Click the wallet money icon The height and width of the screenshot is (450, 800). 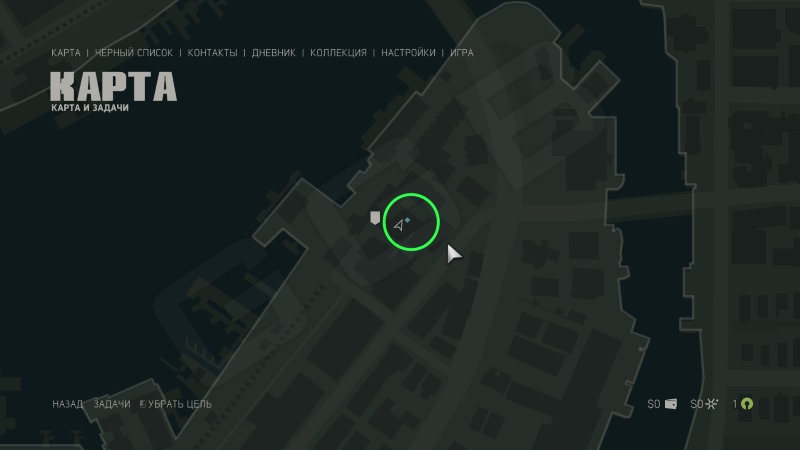tap(671, 404)
